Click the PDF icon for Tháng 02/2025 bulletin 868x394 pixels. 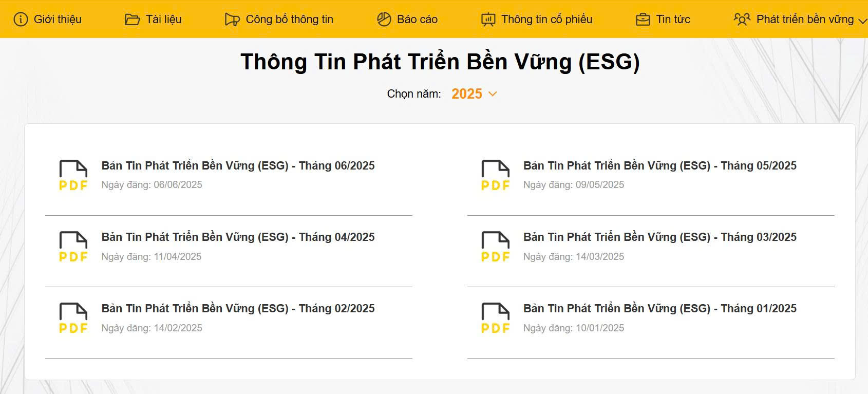pyautogui.click(x=73, y=318)
